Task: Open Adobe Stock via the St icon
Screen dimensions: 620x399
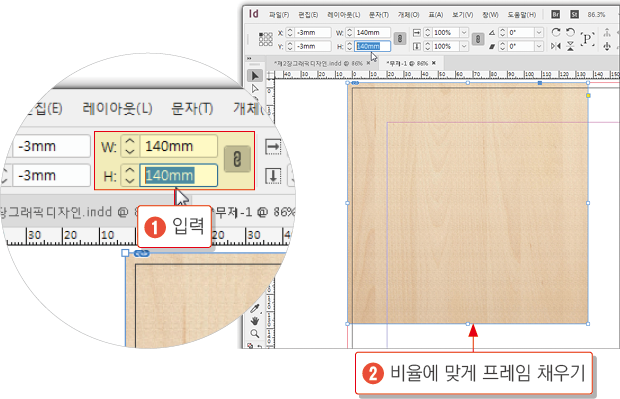Action: (x=575, y=15)
